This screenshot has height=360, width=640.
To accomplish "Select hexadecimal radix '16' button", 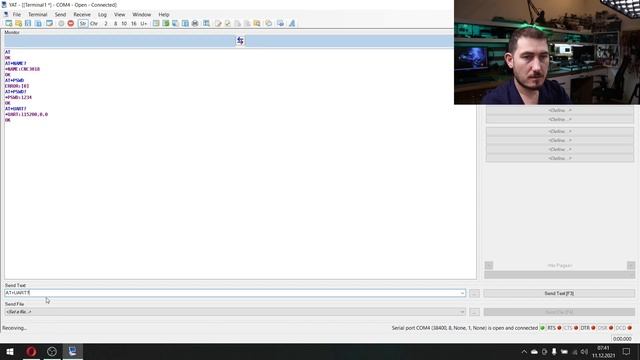I will [133, 24].
